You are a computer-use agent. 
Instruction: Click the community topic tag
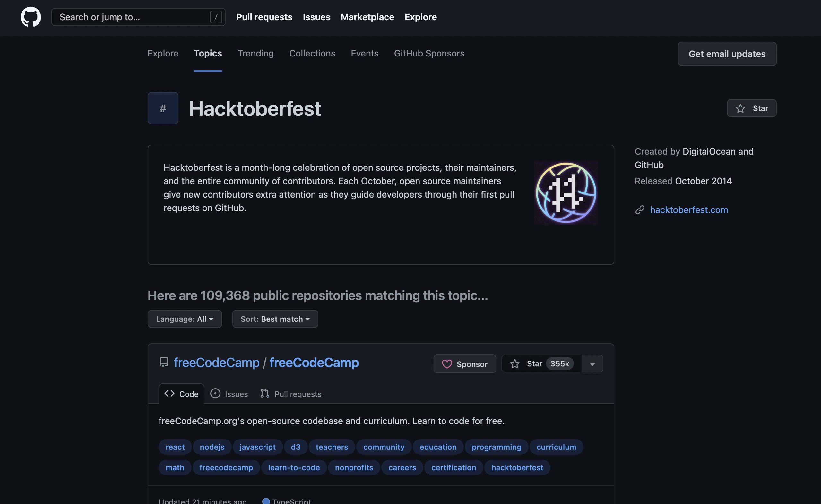pyautogui.click(x=384, y=447)
